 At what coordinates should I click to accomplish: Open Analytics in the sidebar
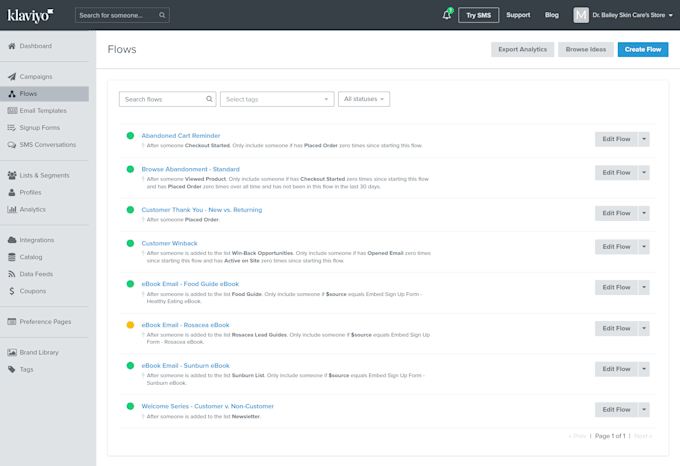[x=33, y=209]
